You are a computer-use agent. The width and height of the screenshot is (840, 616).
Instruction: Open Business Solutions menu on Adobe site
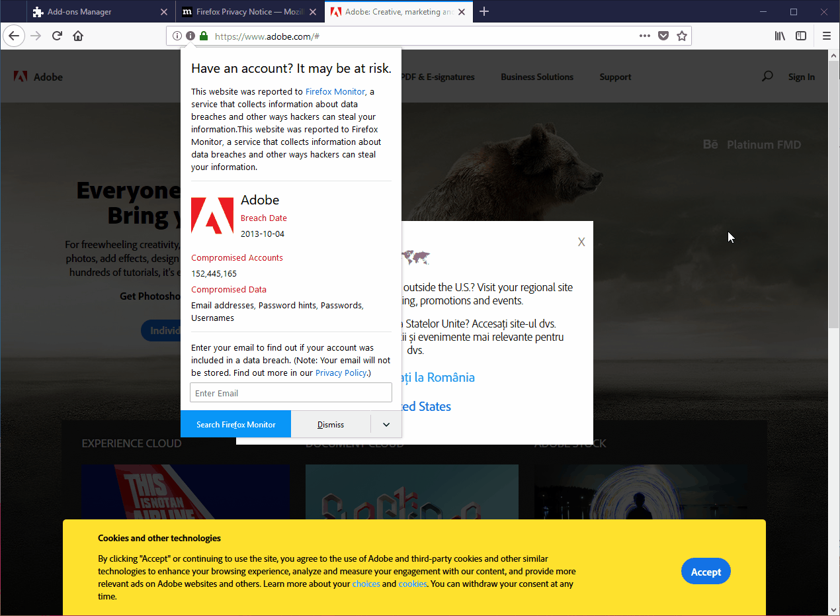pos(537,77)
